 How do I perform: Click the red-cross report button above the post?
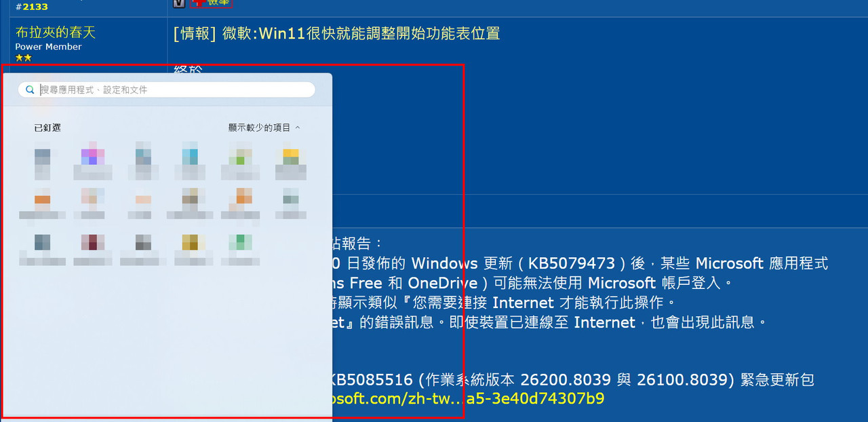(x=211, y=3)
